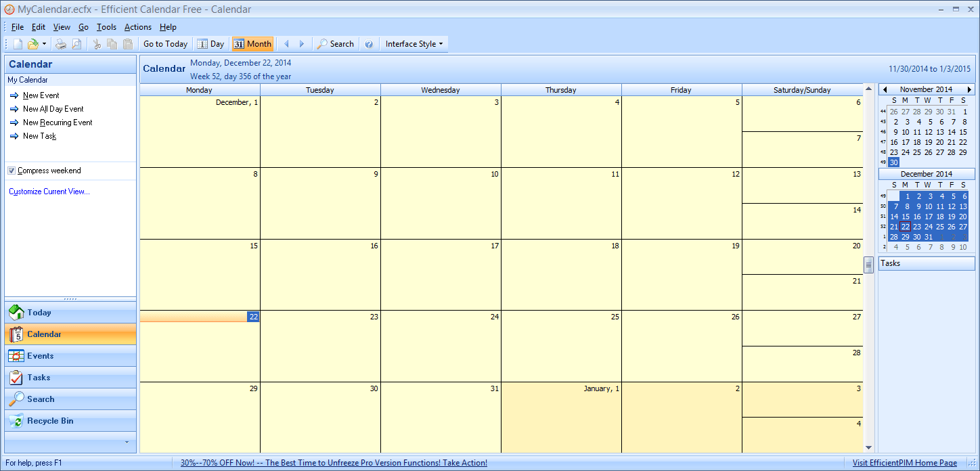The width and height of the screenshot is (980, 471).
Task: Click the Go to Today button
Action: point(164,43)
